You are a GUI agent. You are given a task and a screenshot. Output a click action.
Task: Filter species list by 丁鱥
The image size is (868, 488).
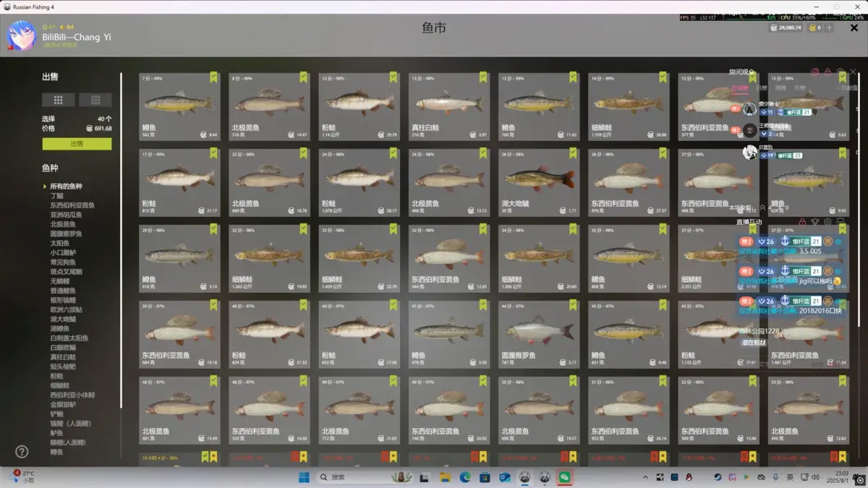[x=56, y=196]
